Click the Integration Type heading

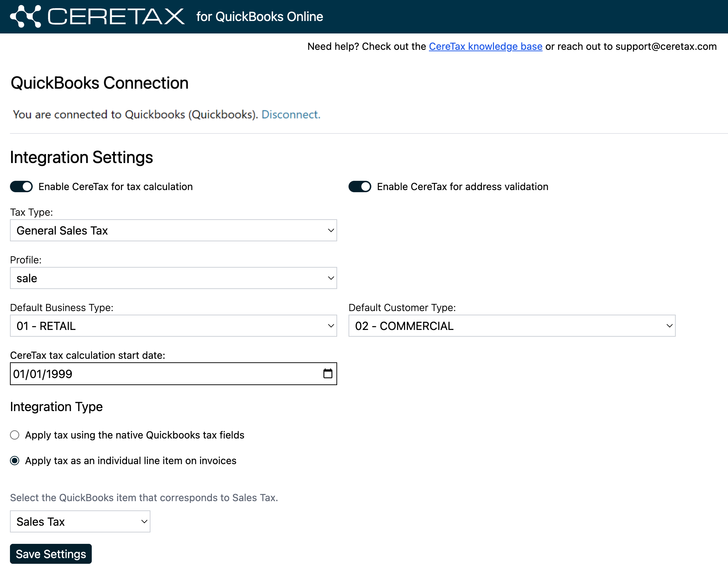pos(56,406)
